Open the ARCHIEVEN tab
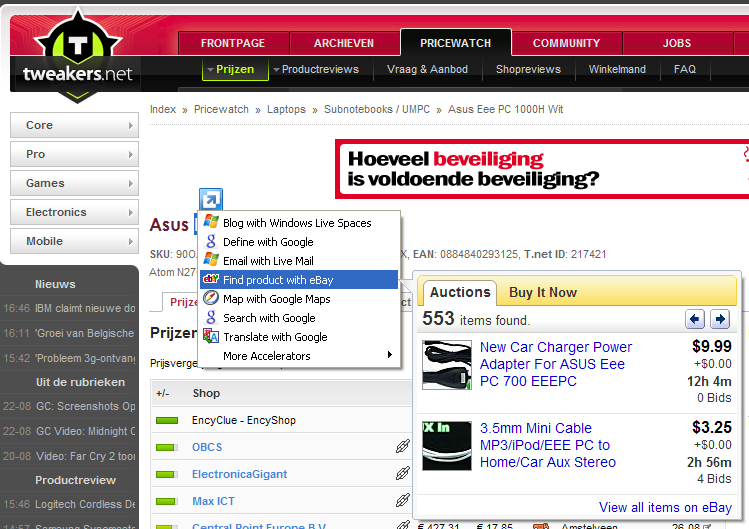The width and height of the screenshot is (749, 529). (x=344, y=43)
